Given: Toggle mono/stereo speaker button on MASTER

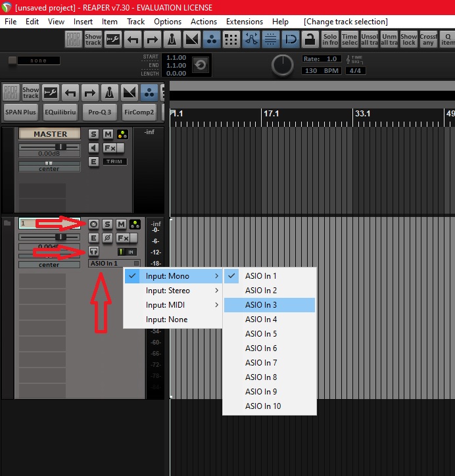Looking at the screenshot, I should point(93,148).
